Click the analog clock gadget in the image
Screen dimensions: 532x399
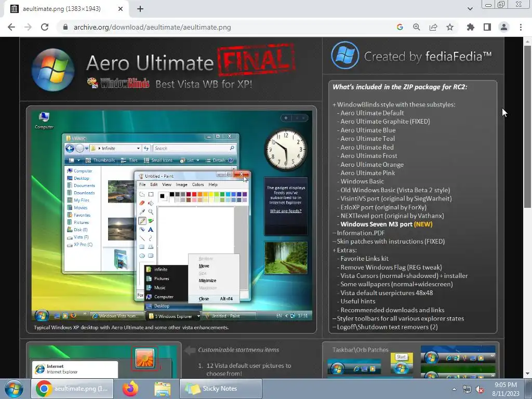(286, 149)
